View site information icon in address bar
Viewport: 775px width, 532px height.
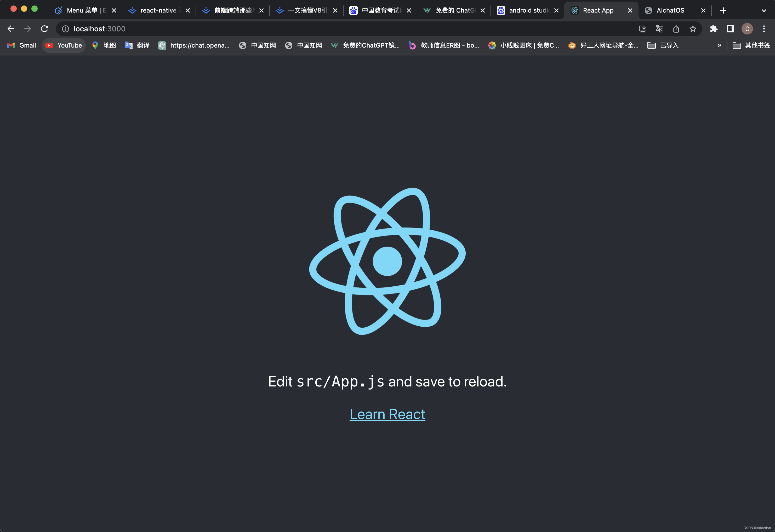tap(66, 29)
